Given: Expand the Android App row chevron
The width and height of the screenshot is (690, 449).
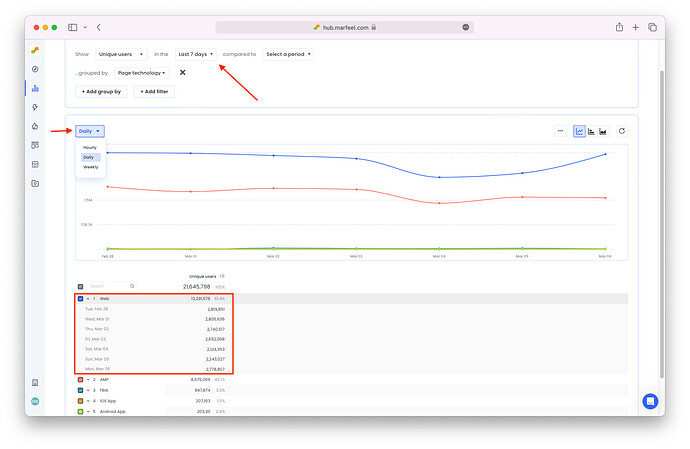Looking at the screenshot, I should coord(88,412).
